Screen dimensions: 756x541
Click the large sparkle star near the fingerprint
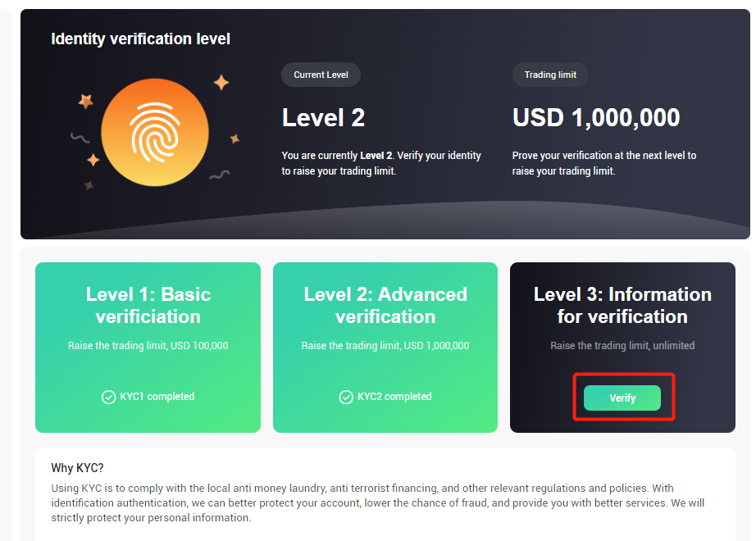[221, 83]
